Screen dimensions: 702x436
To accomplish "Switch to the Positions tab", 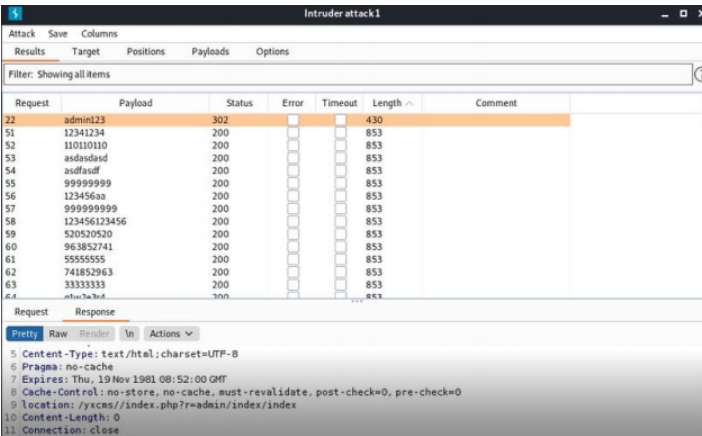I will 146,51.
